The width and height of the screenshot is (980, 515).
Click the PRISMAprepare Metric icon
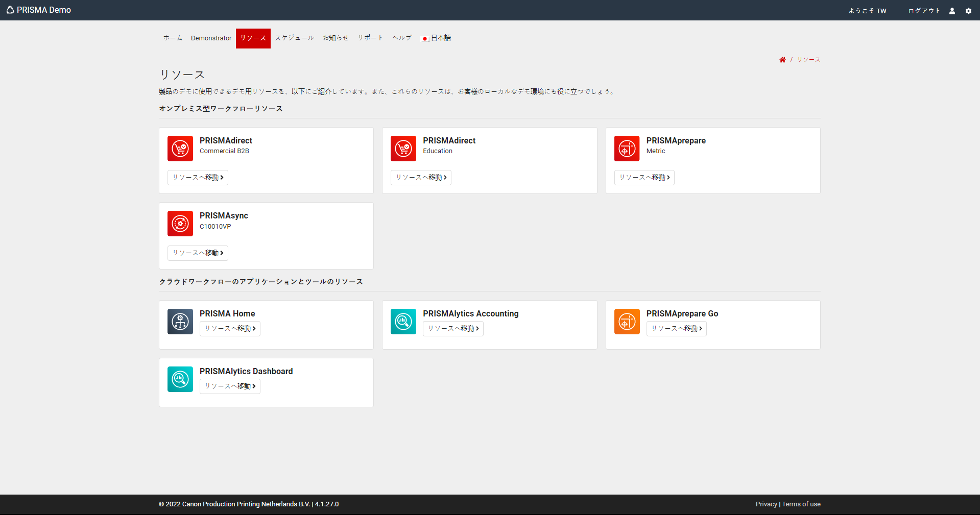click(627, 149)
